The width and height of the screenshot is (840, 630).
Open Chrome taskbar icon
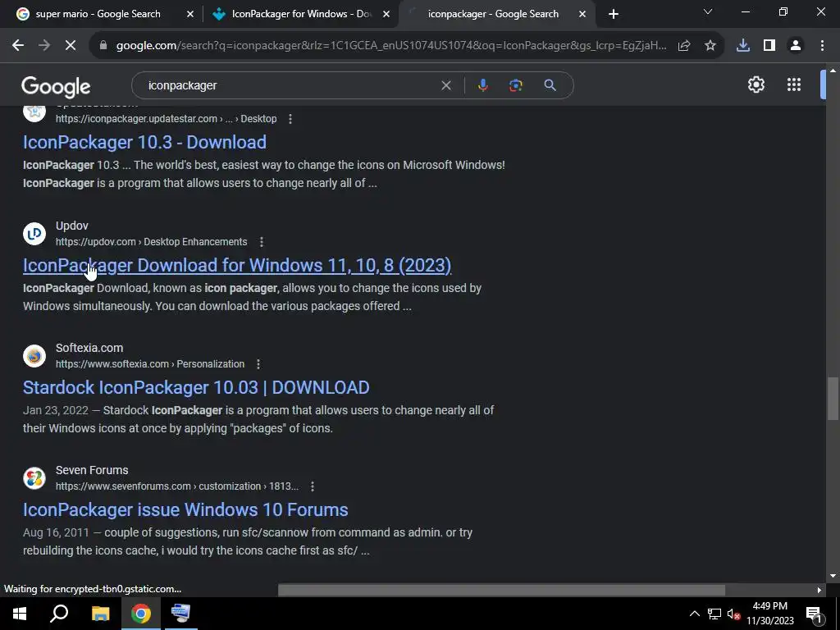pos(141,614)
